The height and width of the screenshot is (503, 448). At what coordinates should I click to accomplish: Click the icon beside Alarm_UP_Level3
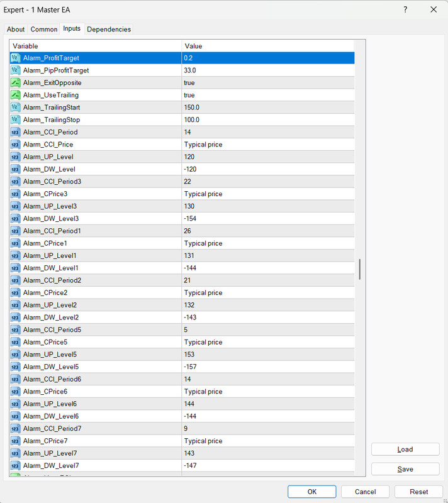click(15, 206)
